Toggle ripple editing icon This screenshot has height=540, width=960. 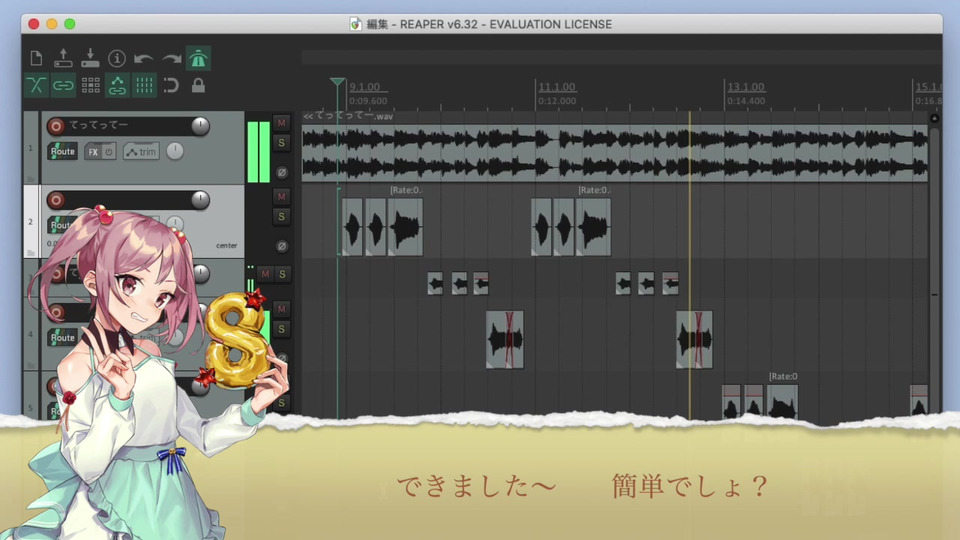(x=90, y=85)
